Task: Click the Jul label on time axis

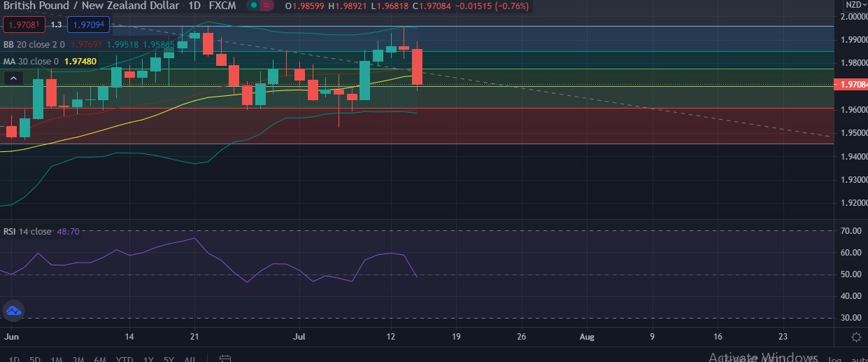Action: coord(300,336)
